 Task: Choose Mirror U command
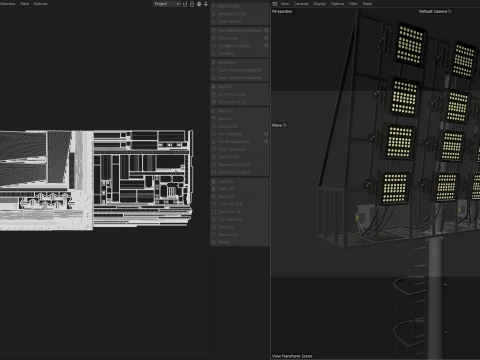(240, 111)
